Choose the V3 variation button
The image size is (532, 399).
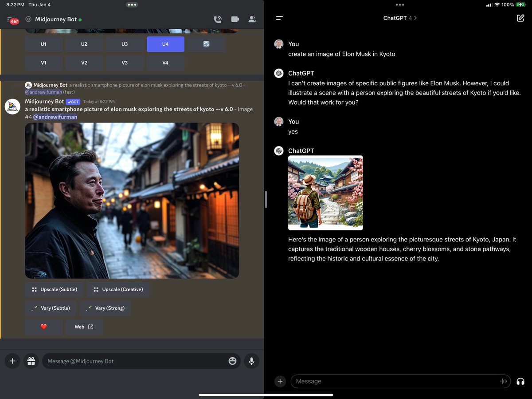pos(125,63)
